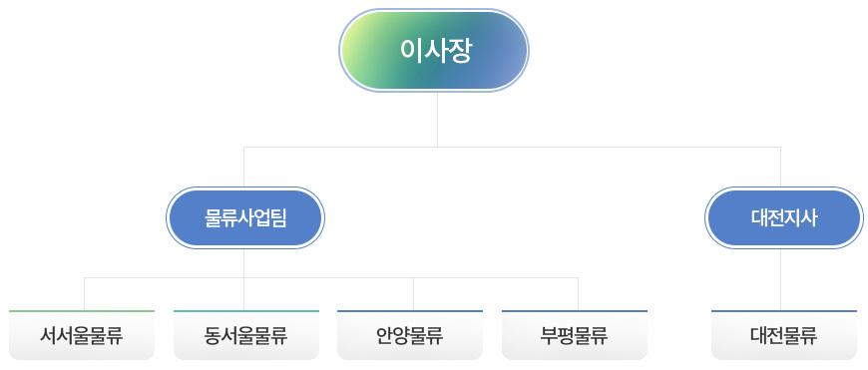This screenshot has height=370, width=868.
Task: Open the 동서울물류 box
Action: [246, 335]
